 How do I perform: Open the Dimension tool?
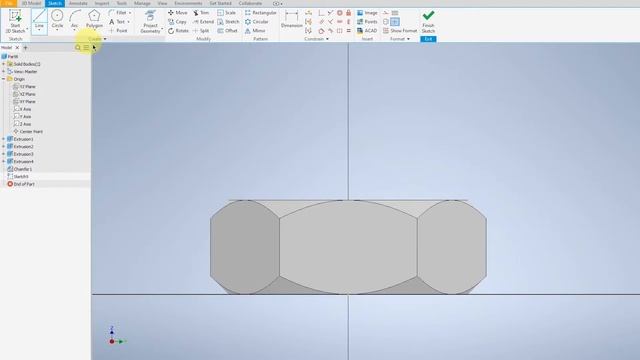[292, 20]
